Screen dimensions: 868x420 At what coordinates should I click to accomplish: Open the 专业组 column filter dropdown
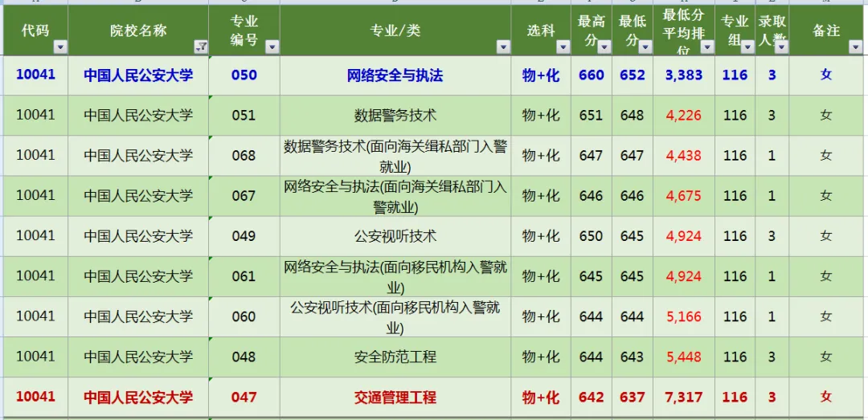[747, 47]
